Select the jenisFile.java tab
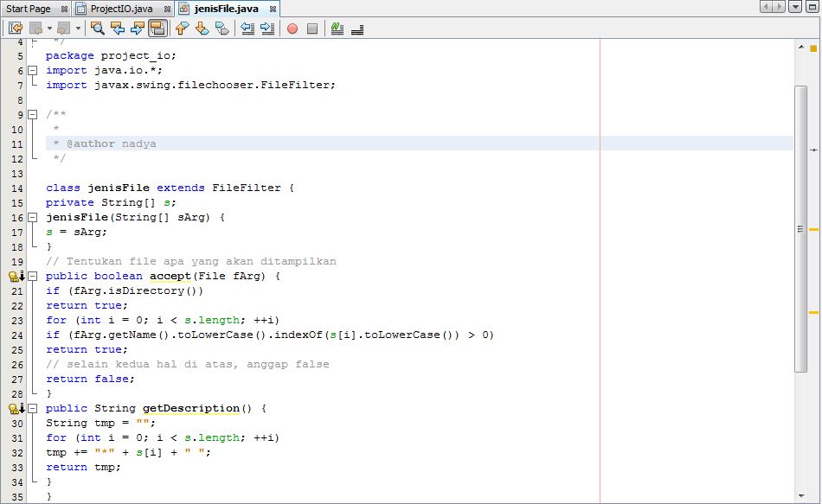Image resolution: width=822 pixels, height=504 pixels. (227, 9)
